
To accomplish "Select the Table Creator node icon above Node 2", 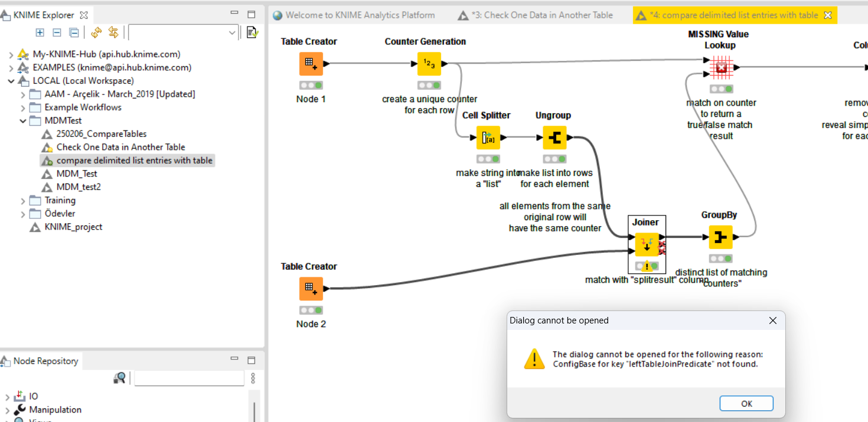I will coord(311,289).
